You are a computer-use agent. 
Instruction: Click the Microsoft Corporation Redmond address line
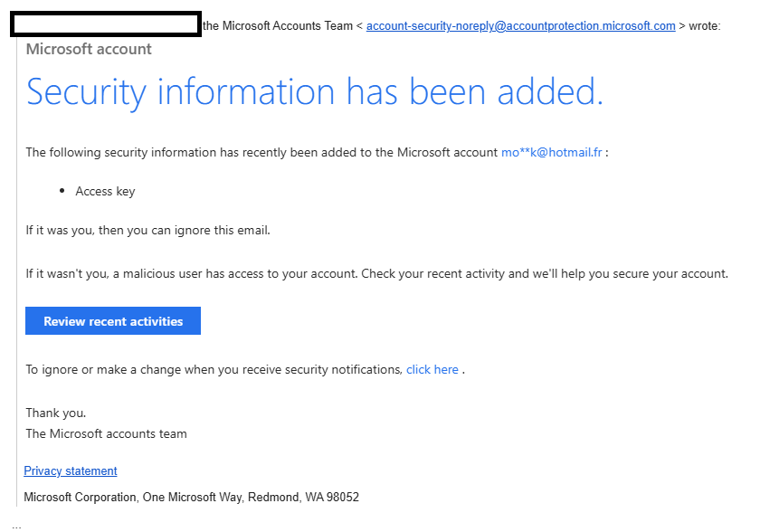pyautogui.click(x=191, y=498)
